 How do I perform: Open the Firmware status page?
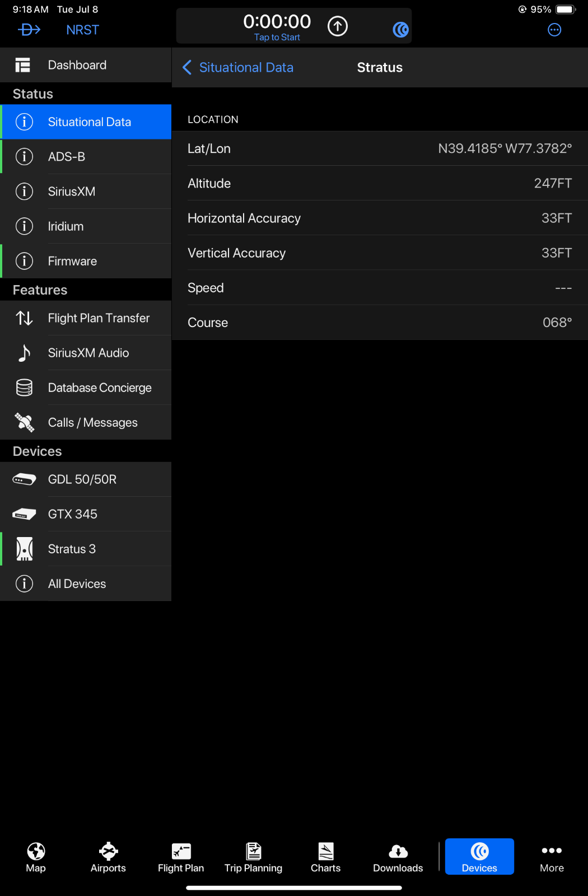click(x=86, y=261)
